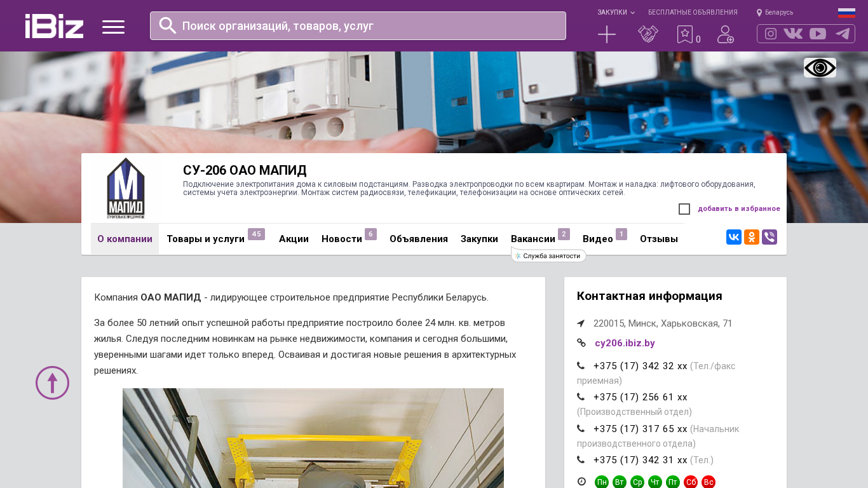Click the СУ-206 ОАО МАПИД heading
The image size is (868, 488).
coord(245,170)
